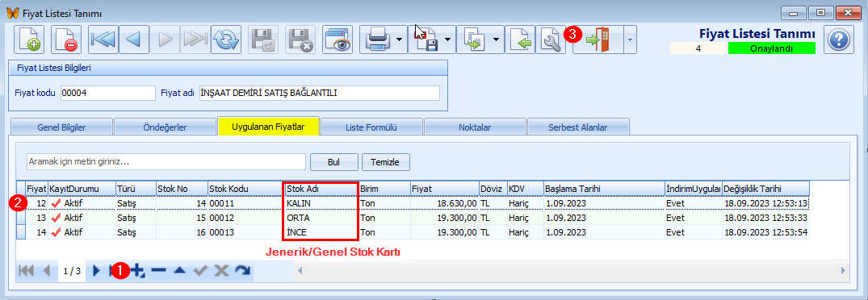Click the refresh arrows icon

point(226,40)
